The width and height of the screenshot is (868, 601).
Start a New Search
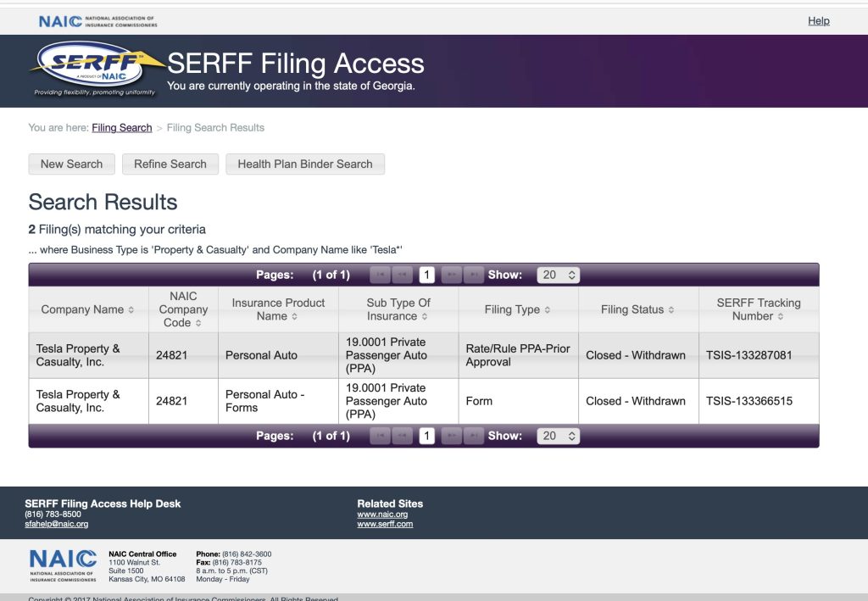(71, 164)
